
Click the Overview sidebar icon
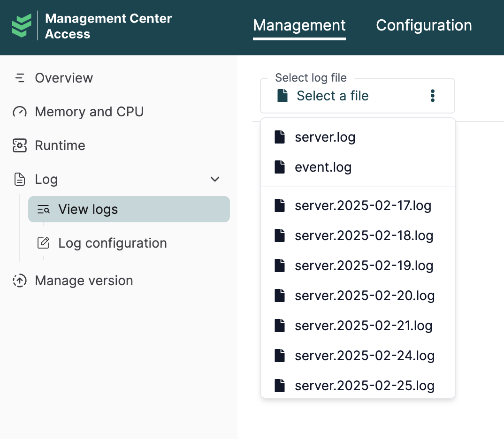pyautogui.click(x=20, y=78)
